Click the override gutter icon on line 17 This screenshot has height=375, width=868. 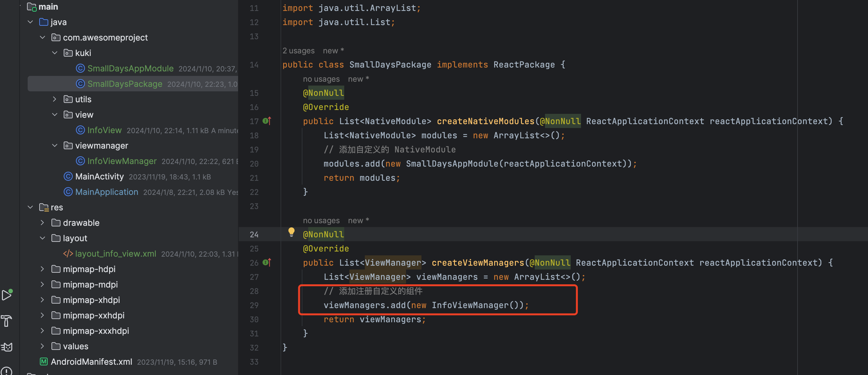click(267, 121)
